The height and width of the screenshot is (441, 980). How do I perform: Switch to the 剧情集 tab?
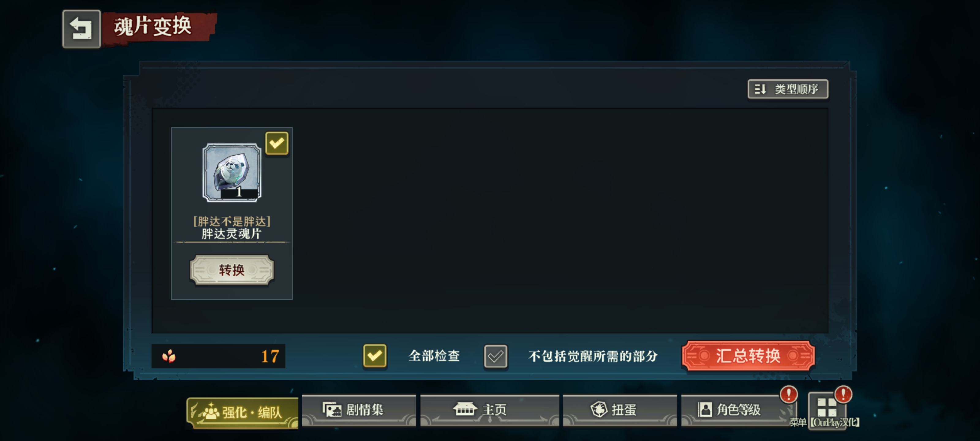click(x=359, y=410)
